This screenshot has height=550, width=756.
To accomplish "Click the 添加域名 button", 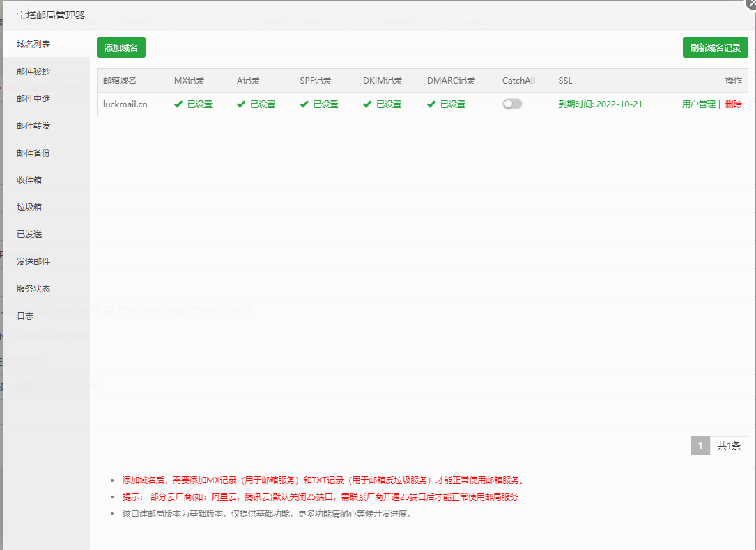I will pos(121,47).
